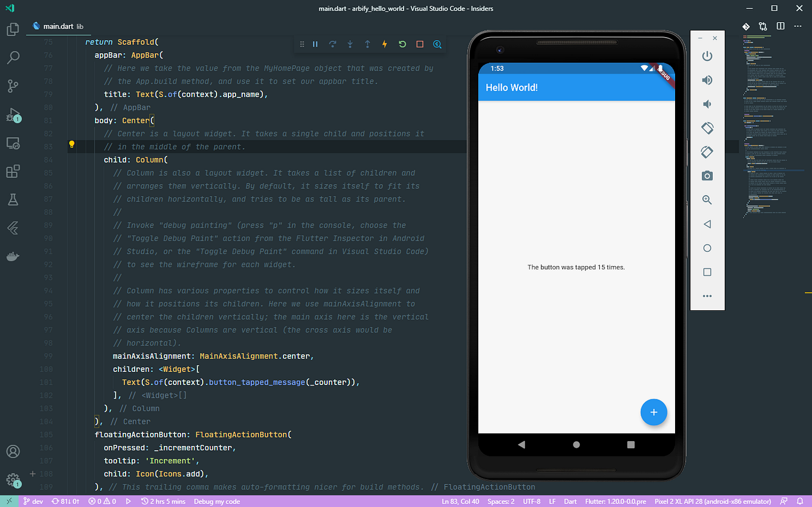Image resolution: width=812 pixels, height=507 pixels.
Task: Open the Extensions view
Action: point(13,172)
